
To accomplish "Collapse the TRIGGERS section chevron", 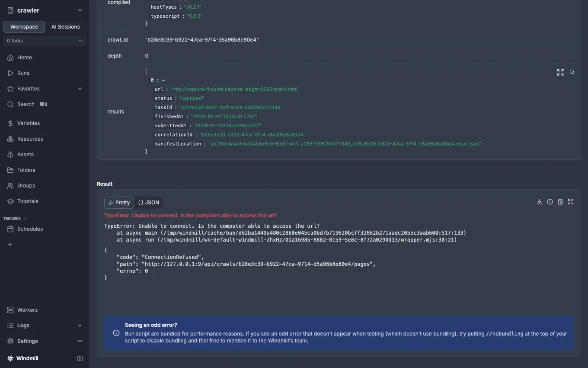I will [x=25, y=219].
